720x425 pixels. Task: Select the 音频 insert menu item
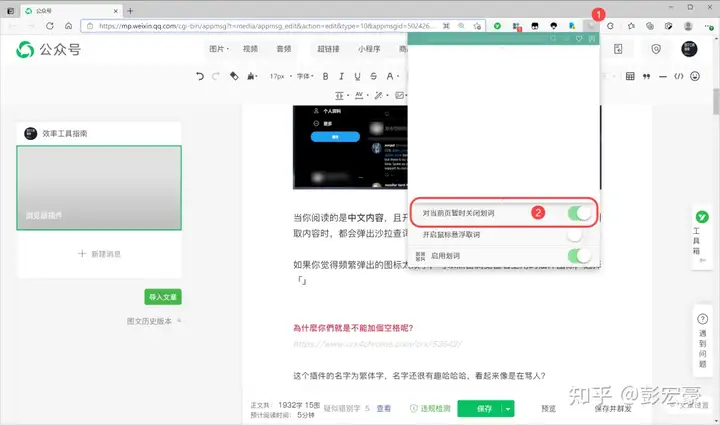[284, 49]
